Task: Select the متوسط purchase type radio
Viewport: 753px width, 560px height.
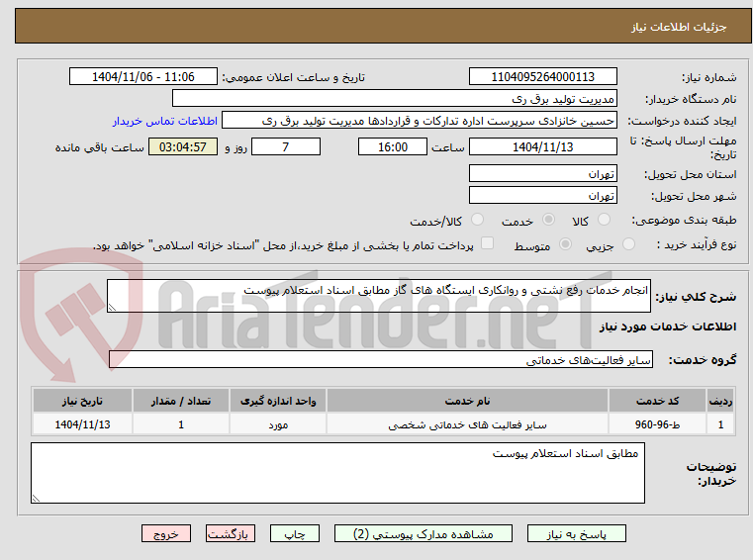Action: point(565,244)
